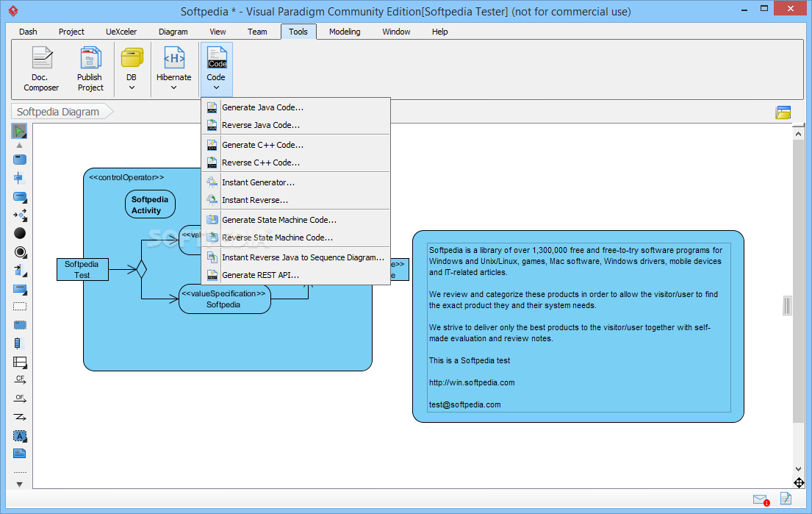
Task: Select the Control Flow (CF) tool
Action: (20, 379)
